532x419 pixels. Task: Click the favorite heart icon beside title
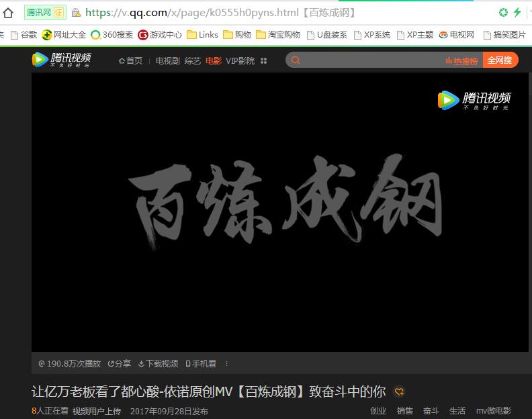399,392
